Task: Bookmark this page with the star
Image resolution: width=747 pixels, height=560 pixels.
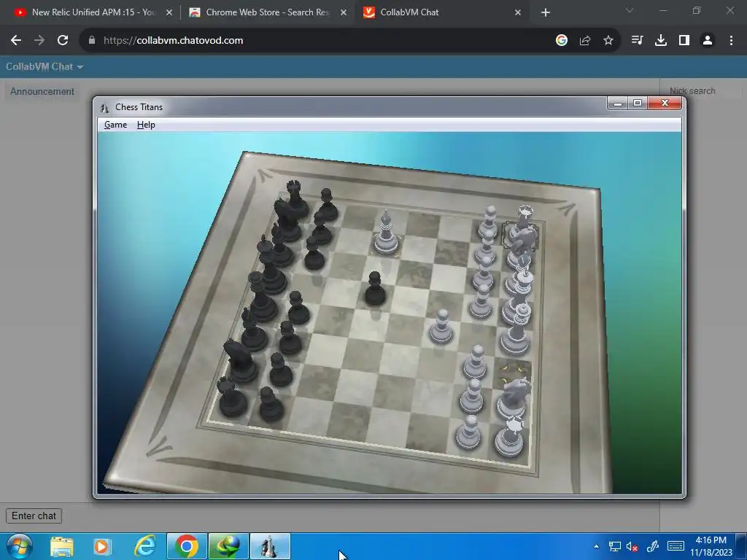Action: coord(608,41)
